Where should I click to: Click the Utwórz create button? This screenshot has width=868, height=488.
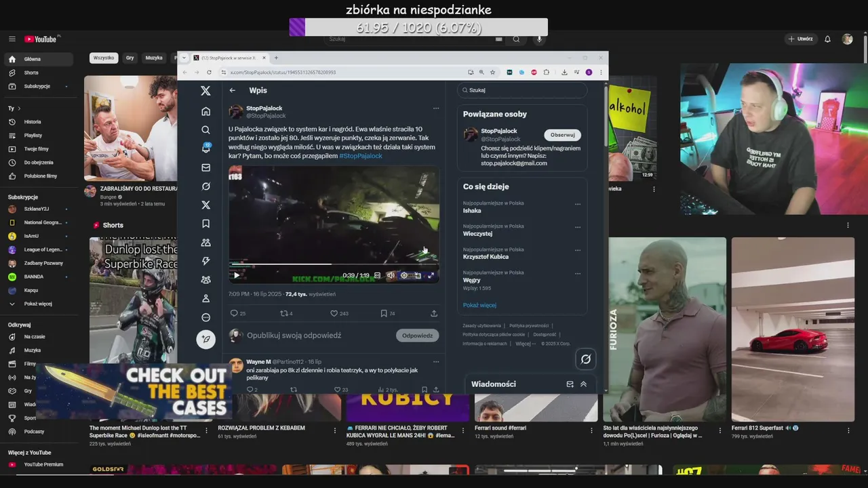pos(800,39)
